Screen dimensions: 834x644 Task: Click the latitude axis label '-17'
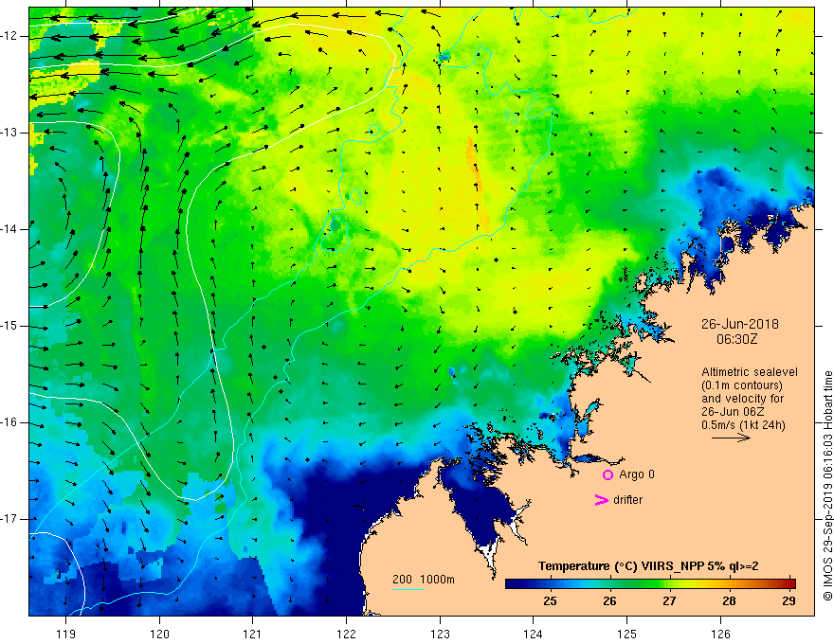9,519
